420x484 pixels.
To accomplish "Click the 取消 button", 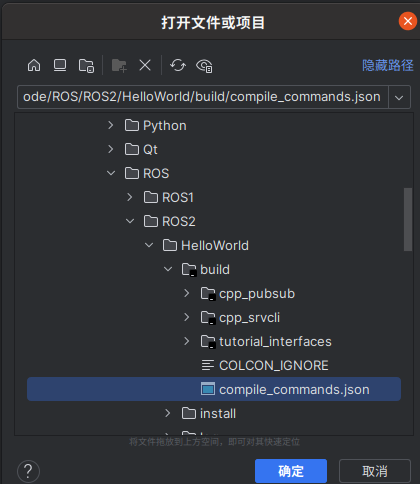I will [x=375, y=471].
